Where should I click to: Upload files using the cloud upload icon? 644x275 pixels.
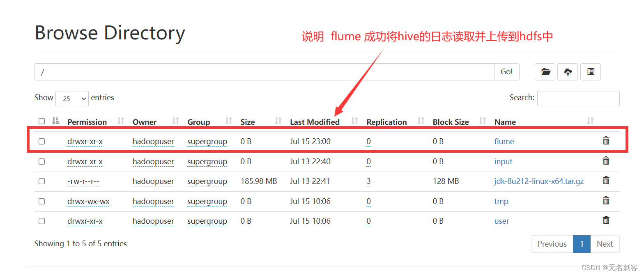click(568, 72)
